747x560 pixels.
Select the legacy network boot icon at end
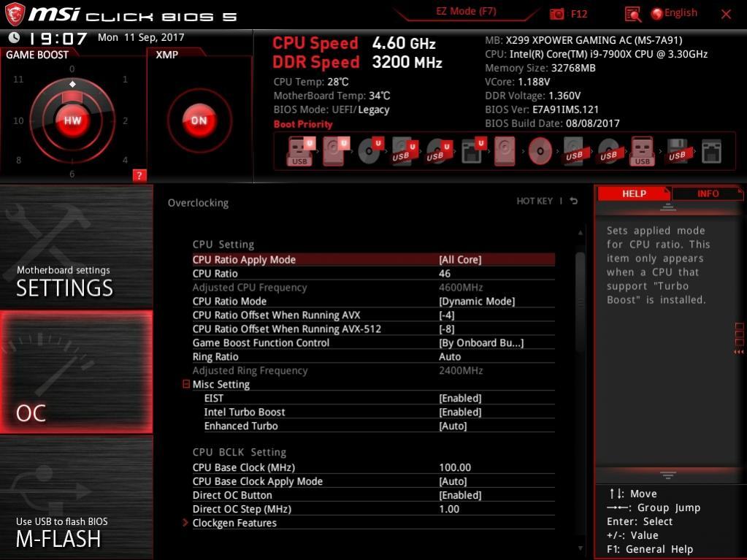[711, 151]
